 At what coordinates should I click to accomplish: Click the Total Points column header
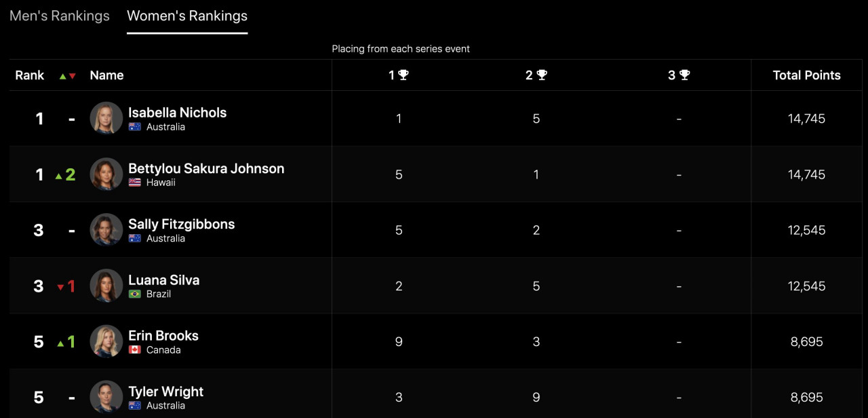(x=806, y=75)
